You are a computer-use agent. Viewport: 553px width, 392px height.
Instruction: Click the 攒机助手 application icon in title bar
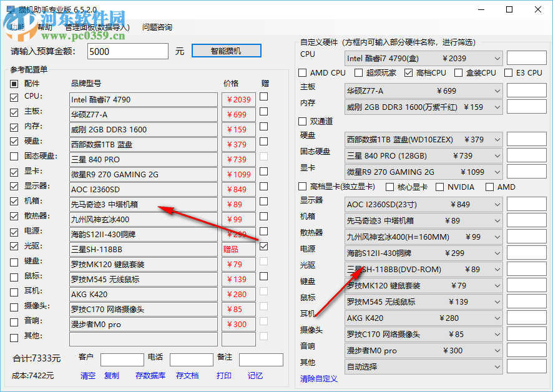pos(10,9)
